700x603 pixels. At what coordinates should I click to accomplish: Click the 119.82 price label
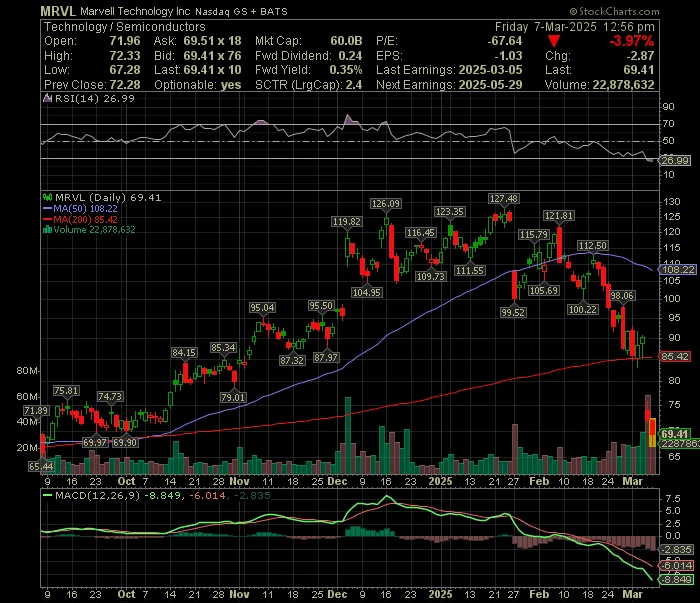pos(347,221)
